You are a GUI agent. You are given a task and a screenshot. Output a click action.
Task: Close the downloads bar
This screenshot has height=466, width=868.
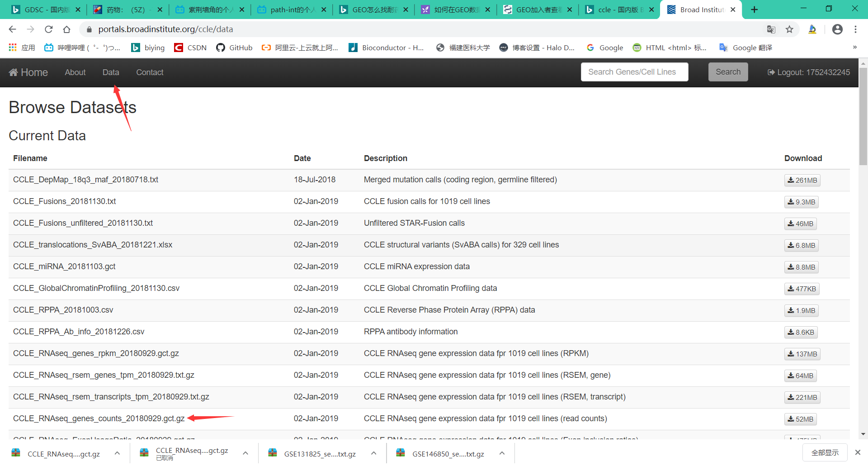pos(858,452)
